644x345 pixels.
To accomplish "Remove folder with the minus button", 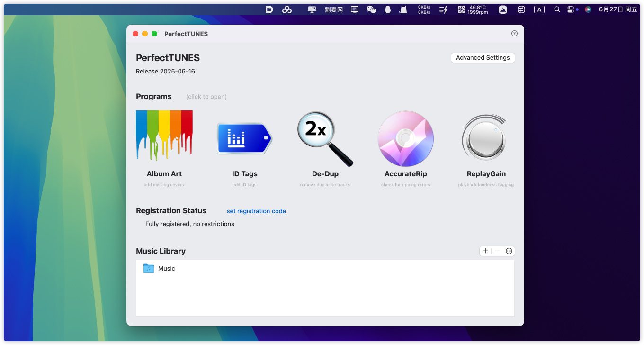I will [x=497, y=251].
